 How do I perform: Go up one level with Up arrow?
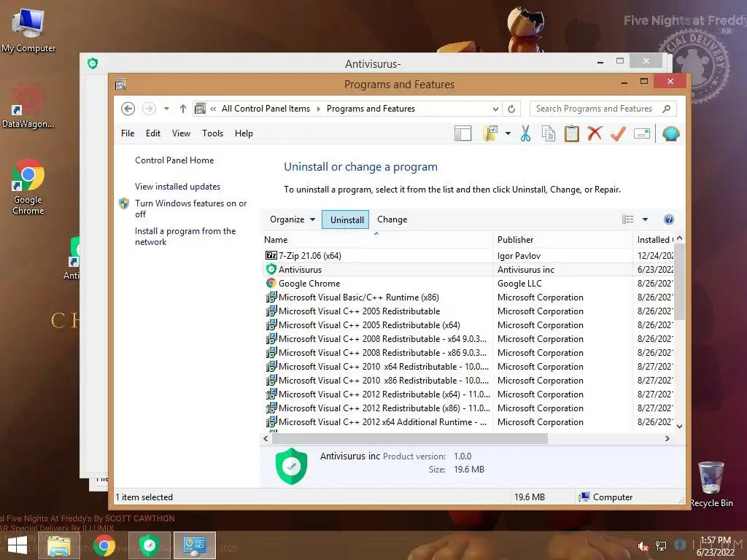[183, 109]
